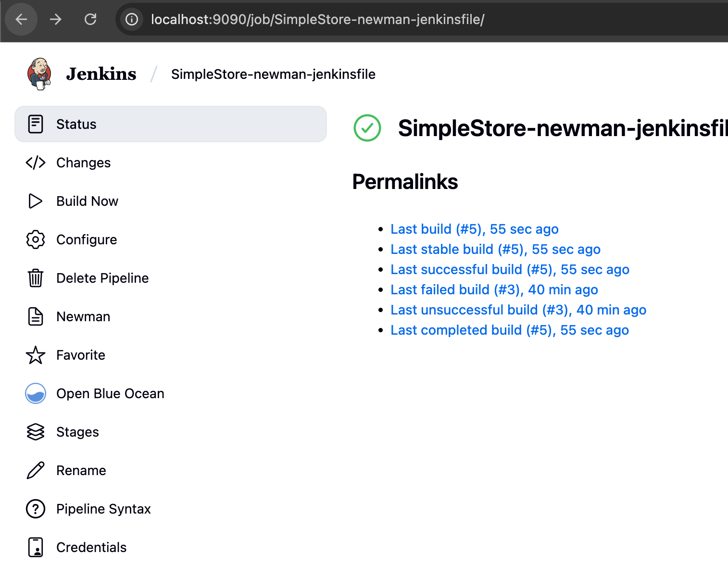Click the Rename pencil icon
This screenshot has height=578, width=728.
click(36, 470)
